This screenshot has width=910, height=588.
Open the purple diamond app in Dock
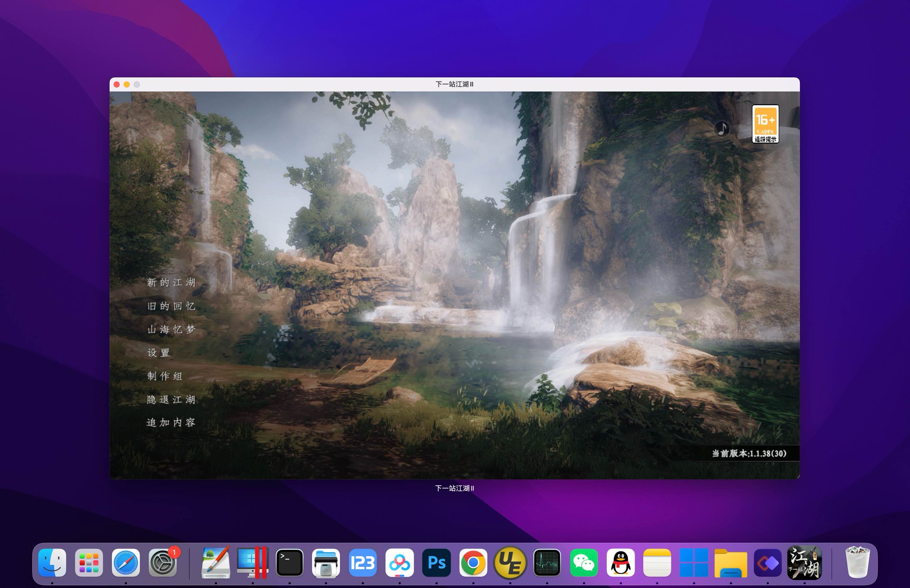tap(767, 563)
